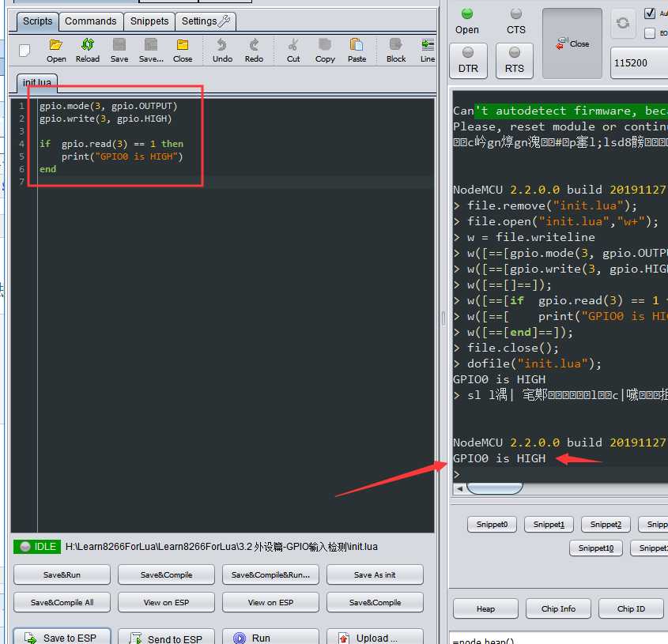Click the Paste toolbar icon
668x644 pixels.
click(357, 50)
